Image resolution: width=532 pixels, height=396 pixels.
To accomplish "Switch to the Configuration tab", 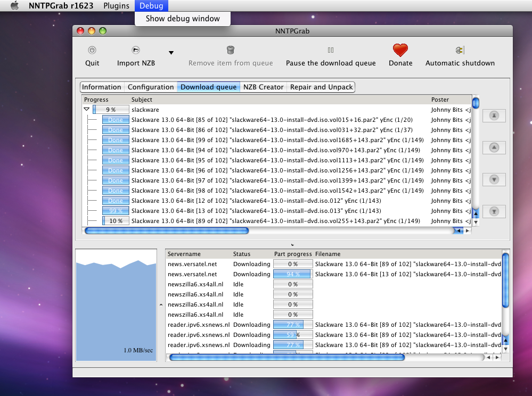I will coord(151,87).
